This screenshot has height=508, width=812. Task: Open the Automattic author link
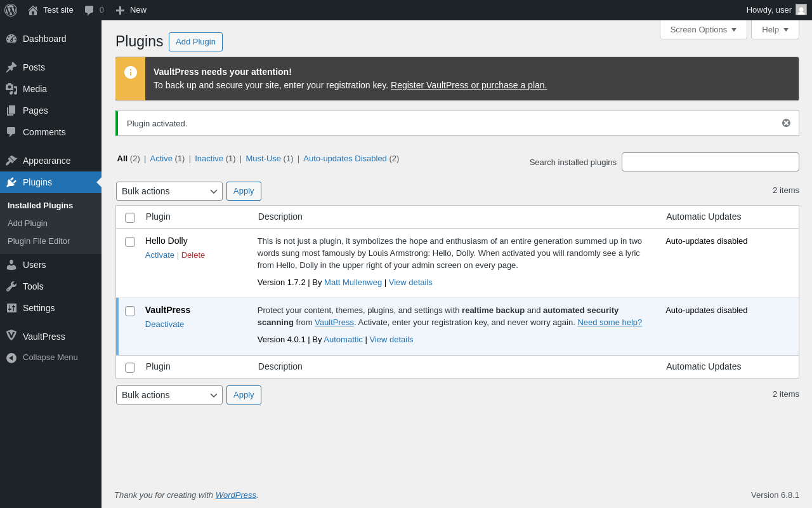point(343,340)
